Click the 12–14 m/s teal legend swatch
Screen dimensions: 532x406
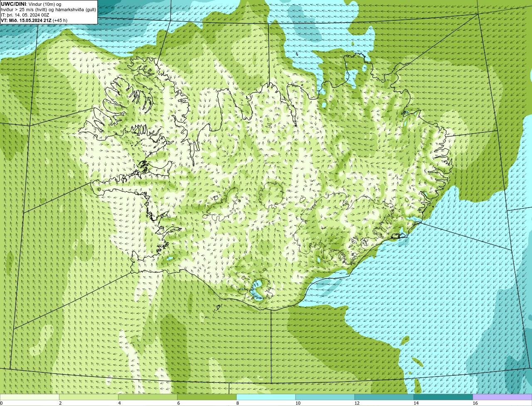pyautogui.click(x=384, y=397)
